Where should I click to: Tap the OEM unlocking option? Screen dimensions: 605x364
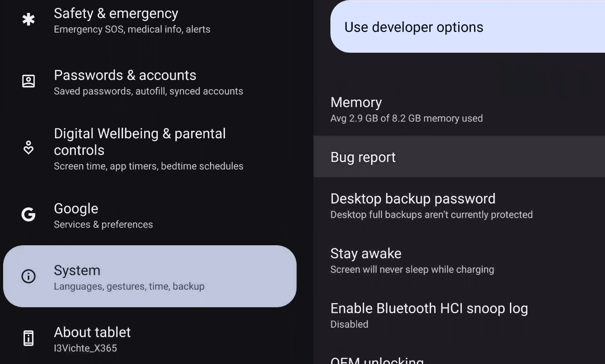coord(377,360)
